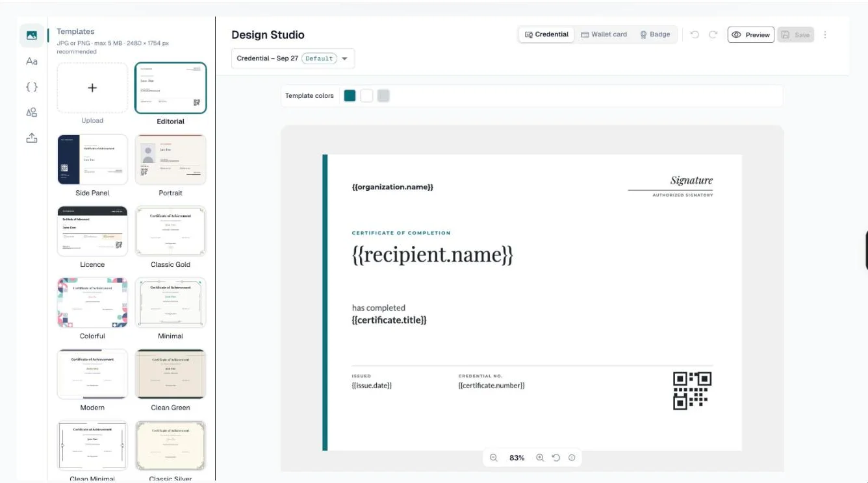Undo the last change
868x483 pixels.
[695, 35]
